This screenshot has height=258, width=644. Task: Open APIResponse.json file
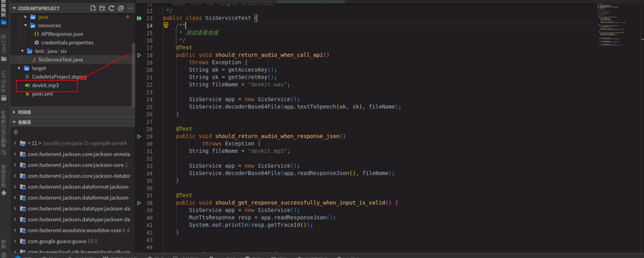tap(62, 34)
